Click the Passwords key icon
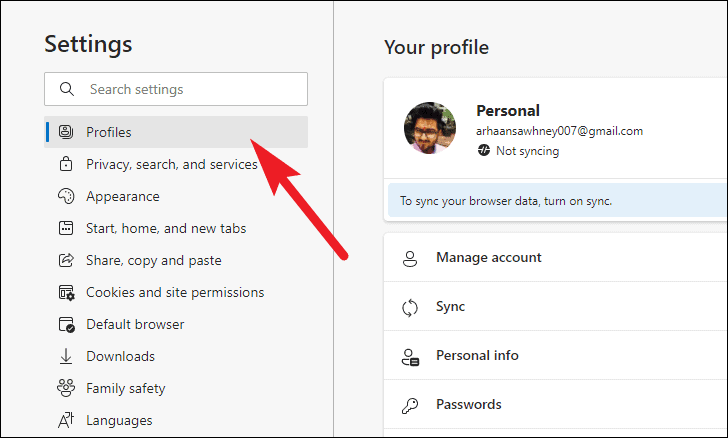The height and width of the screenshot is (438, 728). pyautogui.click(x=410, y=406)
